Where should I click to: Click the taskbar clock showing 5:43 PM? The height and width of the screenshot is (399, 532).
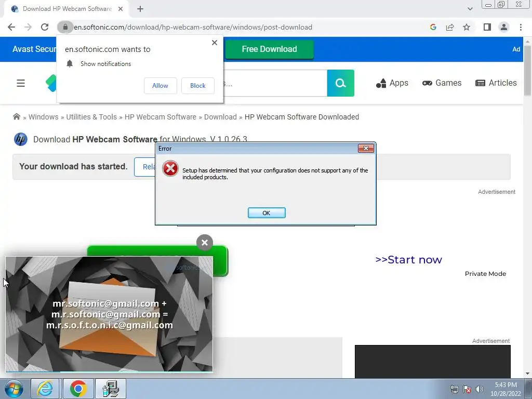pos(506,389)
